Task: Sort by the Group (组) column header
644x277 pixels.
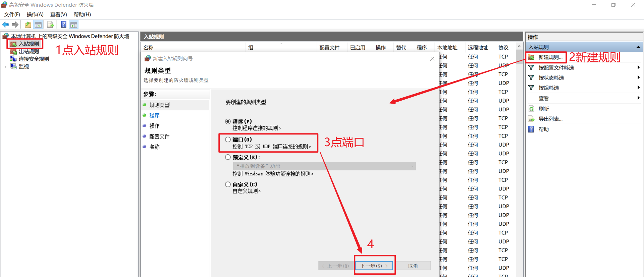Action: pyautogui.click(x=281, y=48)
